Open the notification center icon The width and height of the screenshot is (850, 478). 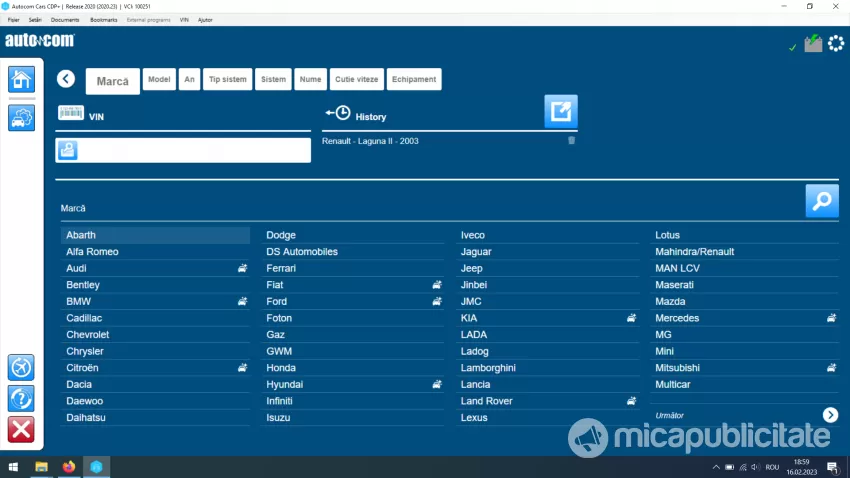click(x=833, y=467)
